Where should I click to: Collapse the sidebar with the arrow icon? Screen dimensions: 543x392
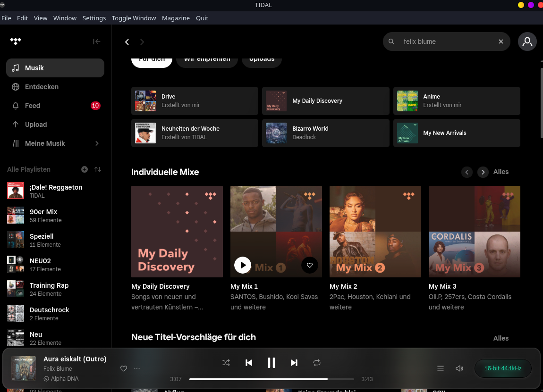97,42
